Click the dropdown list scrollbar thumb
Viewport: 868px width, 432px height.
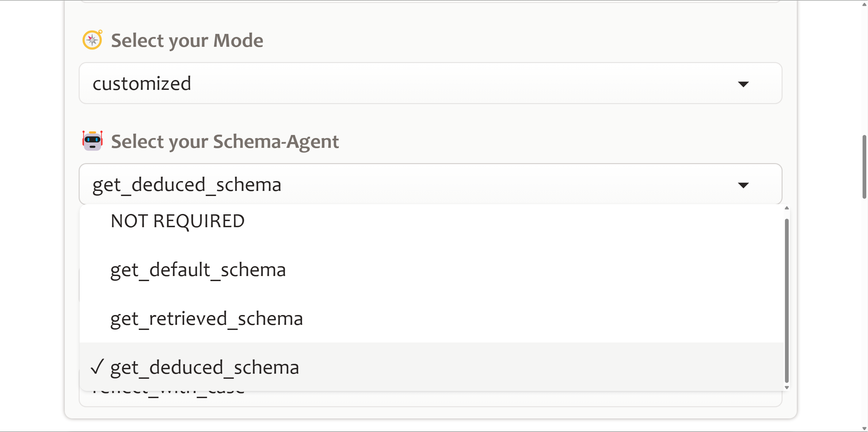787,300
